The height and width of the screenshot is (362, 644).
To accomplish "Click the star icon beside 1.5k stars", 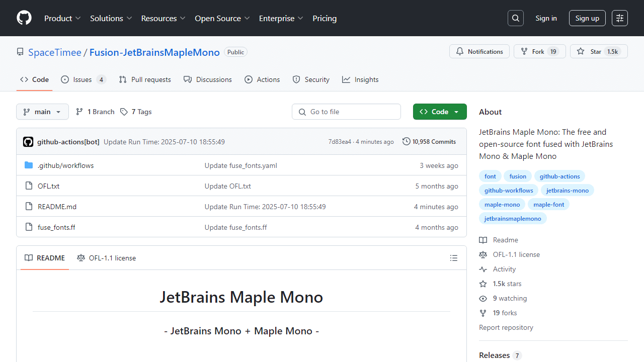I will pyautogui.click(x=483, y=284).
